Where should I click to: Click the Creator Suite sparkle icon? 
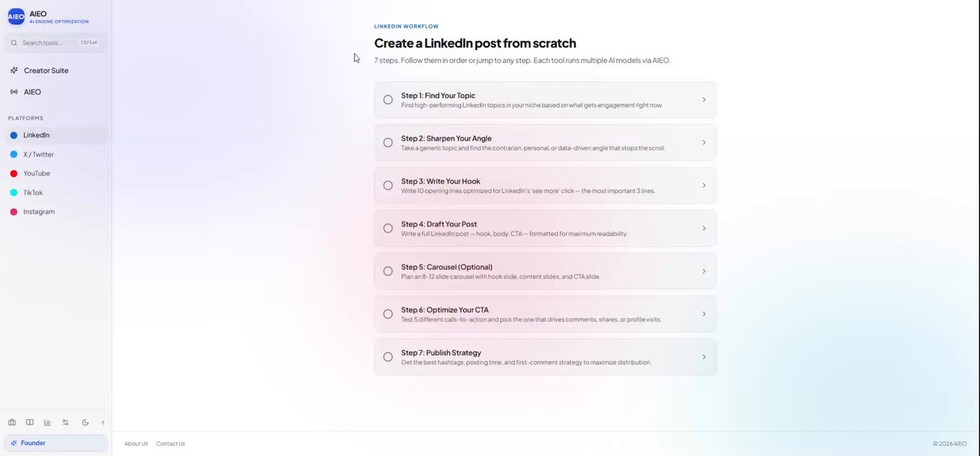pos(15,71)
